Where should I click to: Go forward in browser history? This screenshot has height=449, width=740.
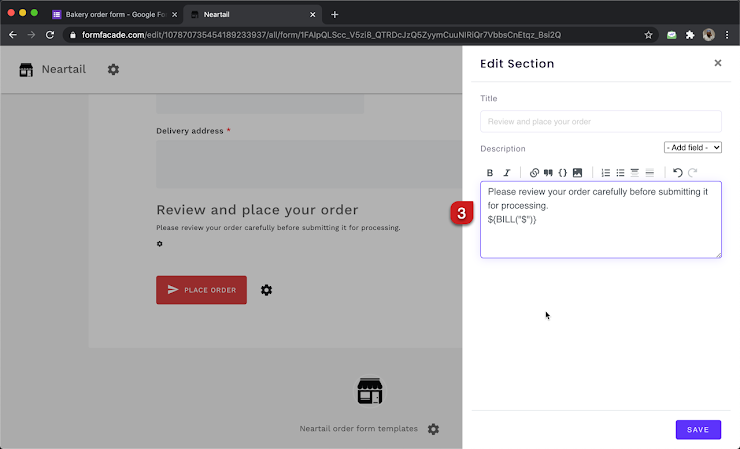[x=31, y=35]
